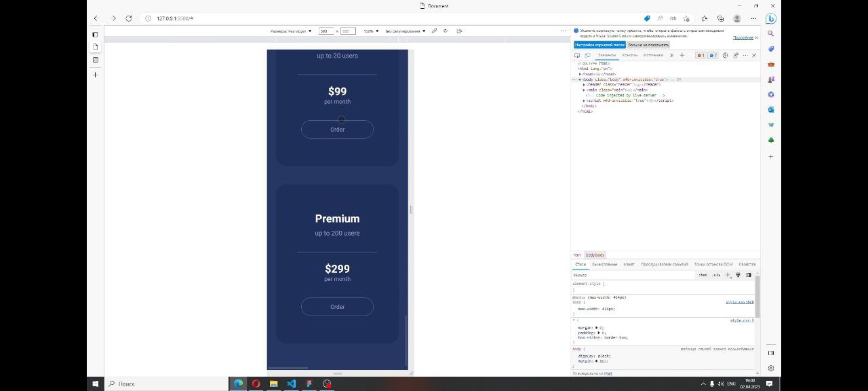
Task: Switch to the Console tab
Action: [x=630, y=56]
